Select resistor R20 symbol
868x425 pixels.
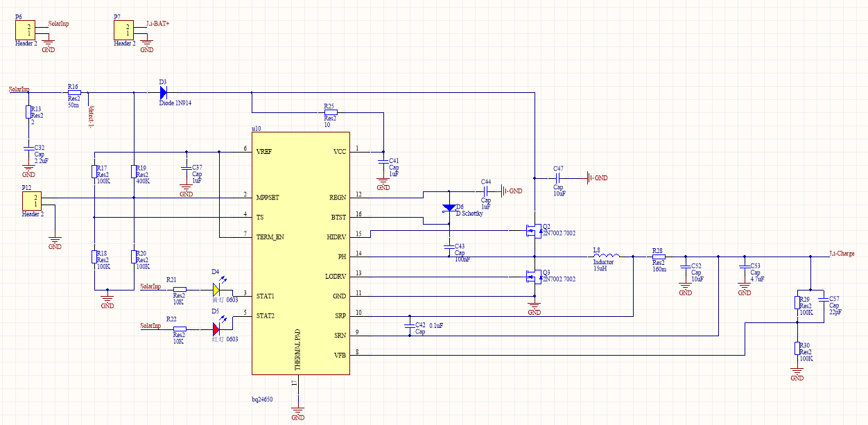pyautogui.click(x=133, y=257)
